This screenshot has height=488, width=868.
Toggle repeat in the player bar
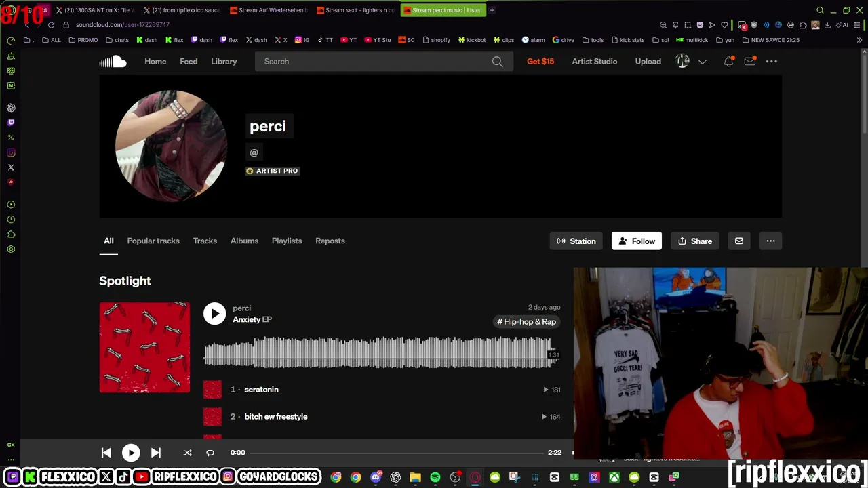click(210, 453)
